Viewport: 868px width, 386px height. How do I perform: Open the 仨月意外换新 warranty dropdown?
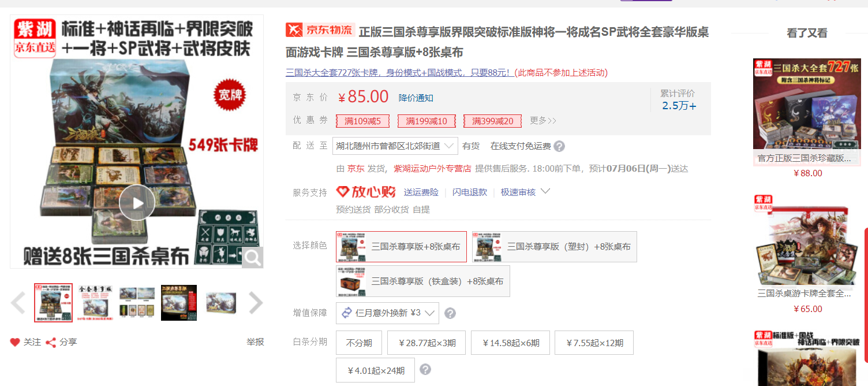(387, 313)
